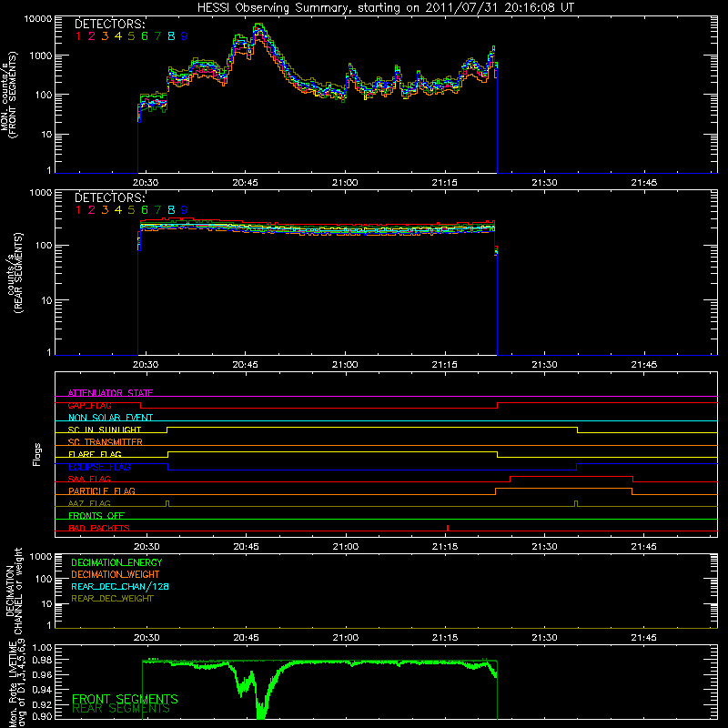The image size is (728, 728).
Task: Select the DETECTORS: label in the rear segments plot
Action: click(x=109, y=197)
